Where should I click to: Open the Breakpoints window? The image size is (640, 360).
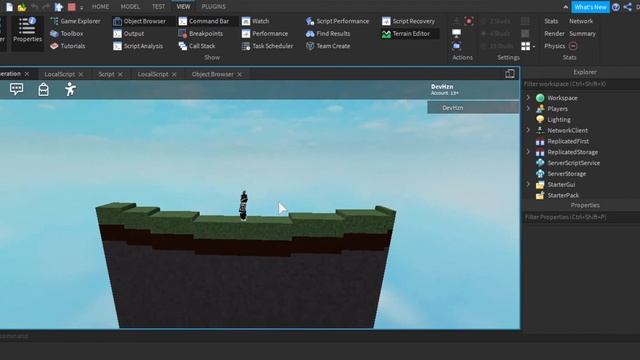[x=201, y=33]
